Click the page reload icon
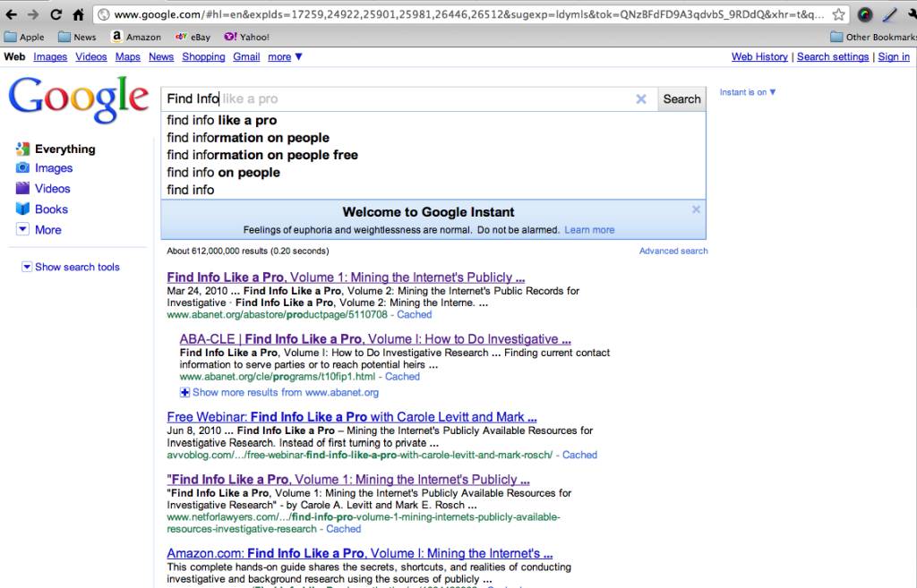This screenshot has height=588, width=917. coord(57,13)
